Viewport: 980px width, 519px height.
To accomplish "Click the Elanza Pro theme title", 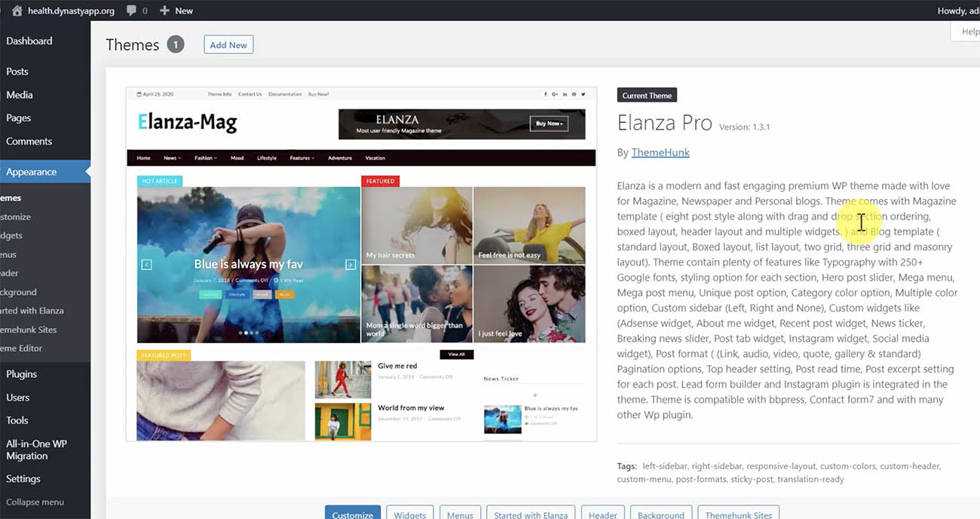I will 665,123.
